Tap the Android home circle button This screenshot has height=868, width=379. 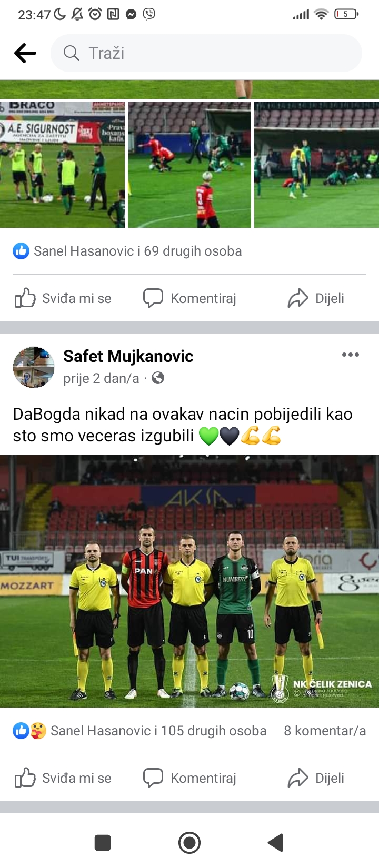[x=189, y=843]
